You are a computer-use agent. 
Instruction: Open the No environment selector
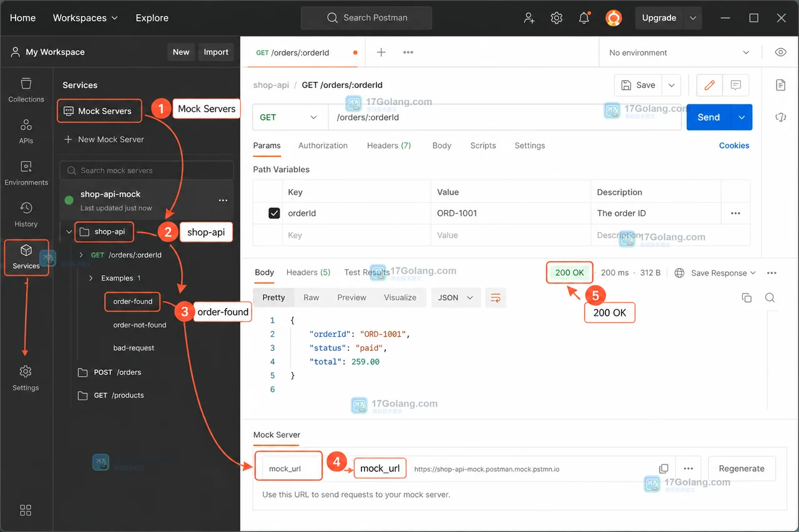pyautogui.click(x=679, y=52)
